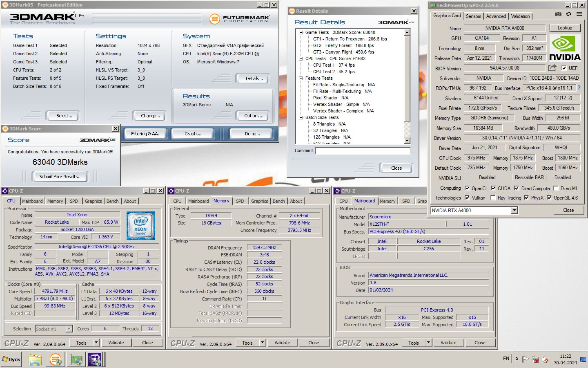Click the GPU-Z title bar app icon
The image size is (588, 368).
coord(432,5)
